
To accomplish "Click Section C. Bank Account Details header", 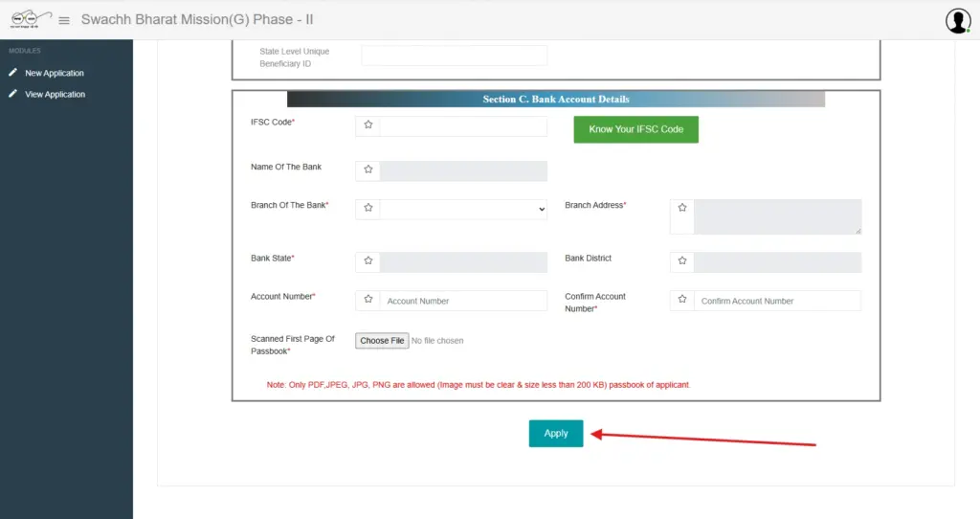I will [556, 99].
